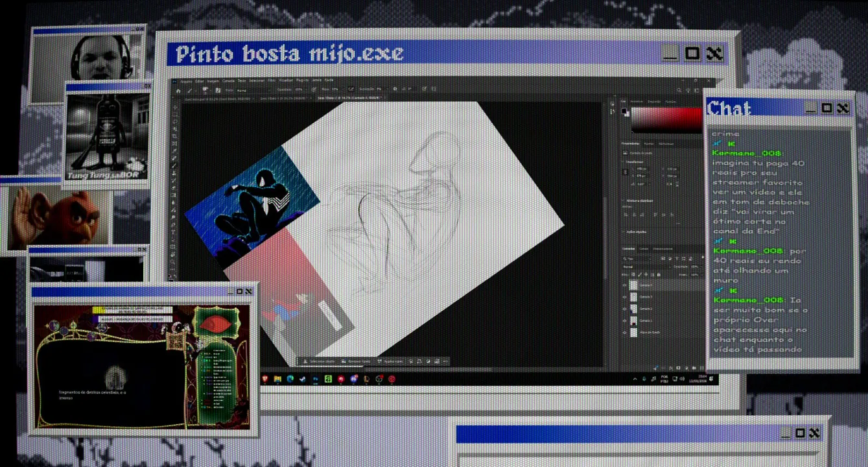Switch to the first document tab
868x467 pixels.
click(x=218, y=98)
